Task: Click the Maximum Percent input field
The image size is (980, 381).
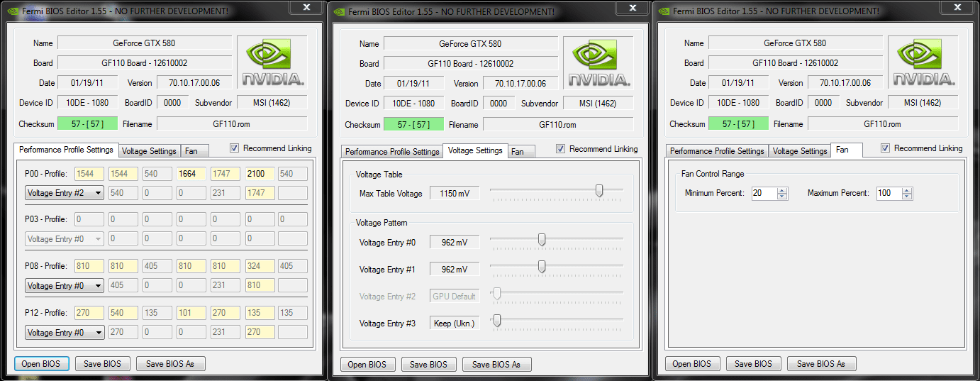Action: (x=889, y=193)
